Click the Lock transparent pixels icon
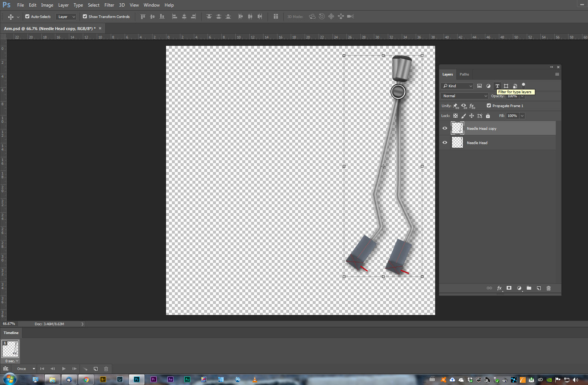This screenshot has height=385, width=588. pyautogui.click(x=455, y=115)
